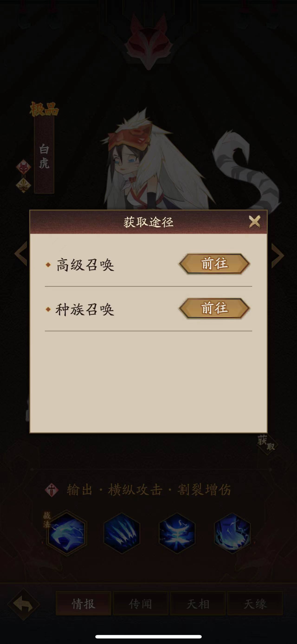
Task: Open the 情报 tab
Action: point(83,604)
